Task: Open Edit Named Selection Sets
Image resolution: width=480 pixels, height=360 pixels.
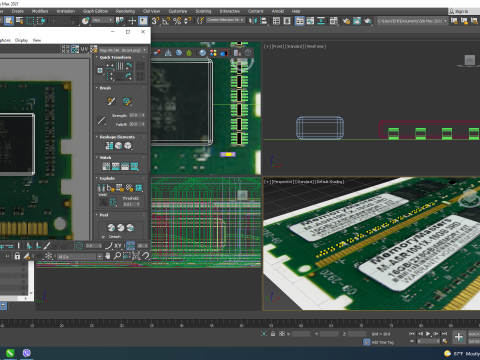Action: click(x=200, y=21)
